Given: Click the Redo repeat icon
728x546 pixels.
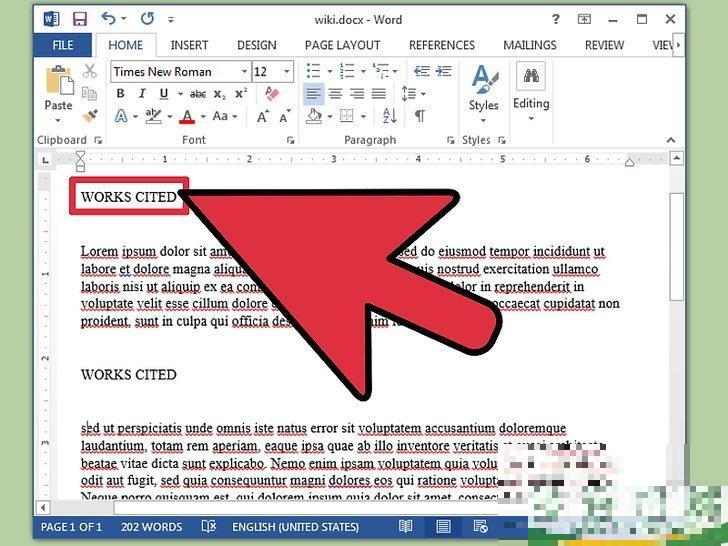Looking at the screenshot, I should [147, 19].
